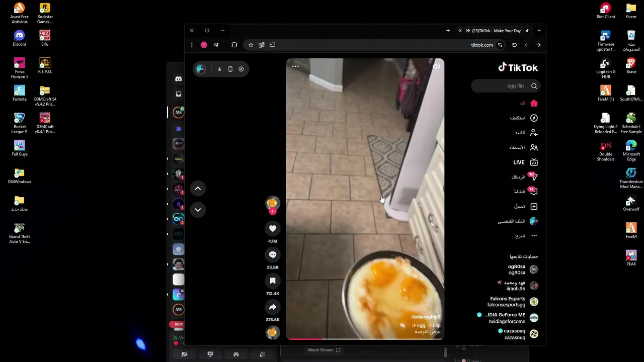Open Messages with 10 badge

pyautogui.click(x=525, y=177)
